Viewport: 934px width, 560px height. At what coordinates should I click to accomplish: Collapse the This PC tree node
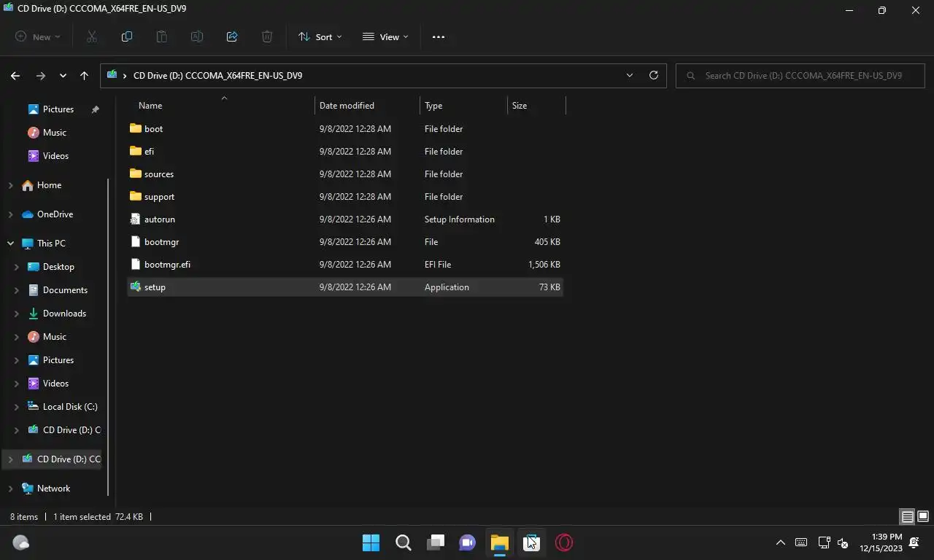[10, 244]
